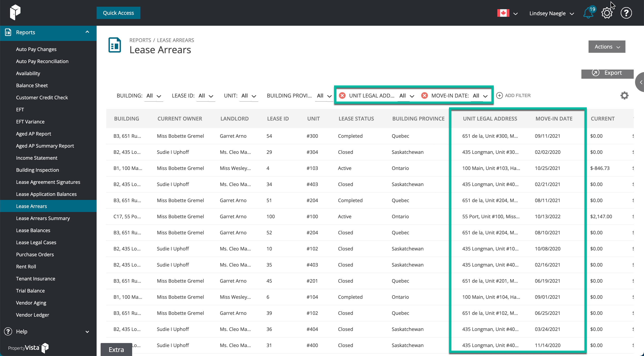The height and width of the screenshot is (356, 644).
Task: Click the Canada flag icon
Action: click(503, 13)
